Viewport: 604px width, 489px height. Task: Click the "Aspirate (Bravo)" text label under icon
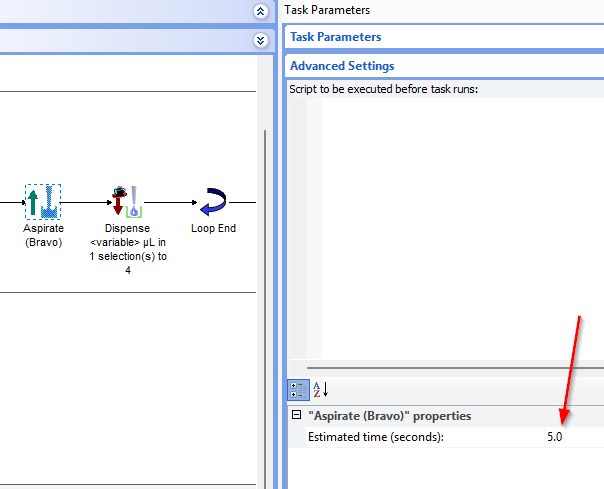pyautogui.click(x=43, y=235)
